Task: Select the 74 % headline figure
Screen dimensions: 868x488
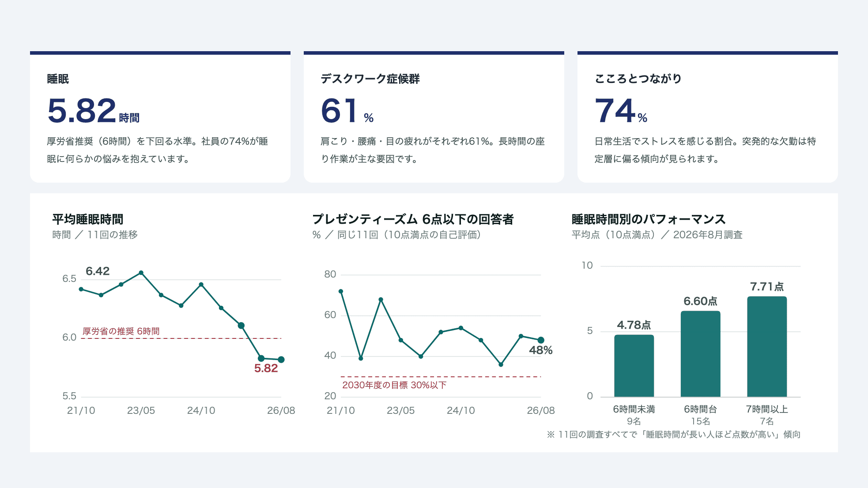Action: 621,111
